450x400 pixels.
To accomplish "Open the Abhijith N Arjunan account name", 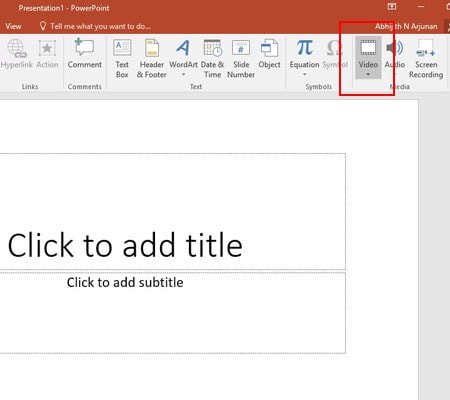I will coord(406,26).
